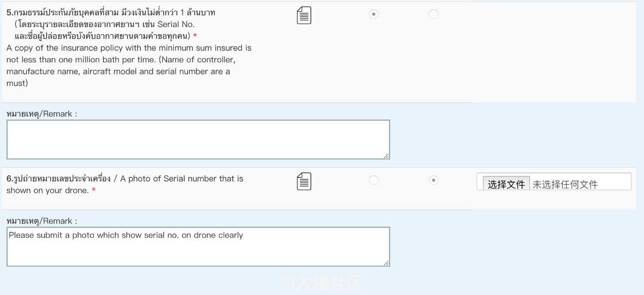644x295 pixels.
Task: Open the document icon for insurance policy item 5
Action: [304, 15]
